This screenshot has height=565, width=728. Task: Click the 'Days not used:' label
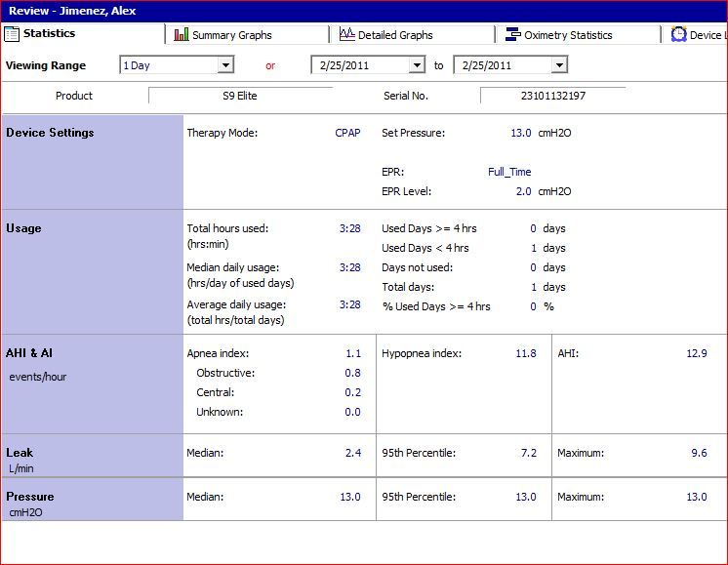(417, 267)
